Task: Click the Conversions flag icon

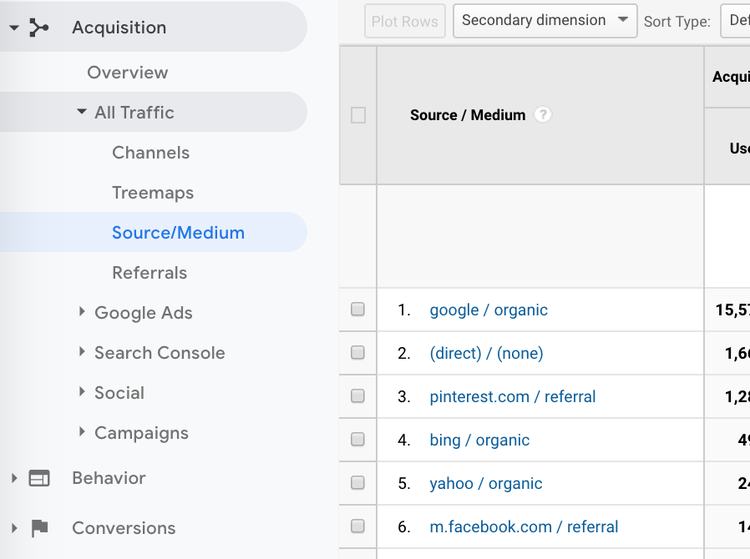Action: tap(39, 528)
